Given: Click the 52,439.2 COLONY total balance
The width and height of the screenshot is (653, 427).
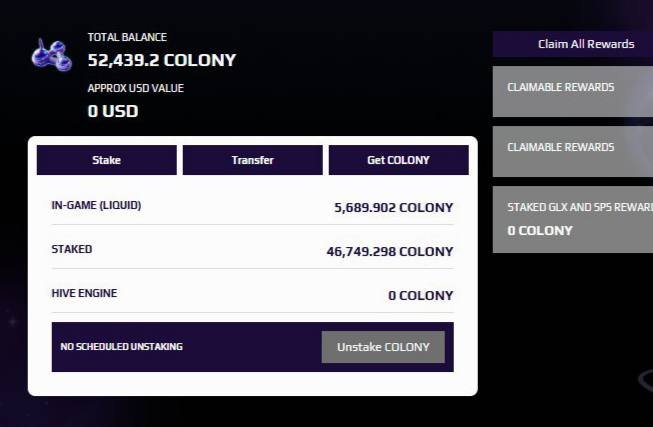Looking at the screenshot, I should (x=162, y=60).
